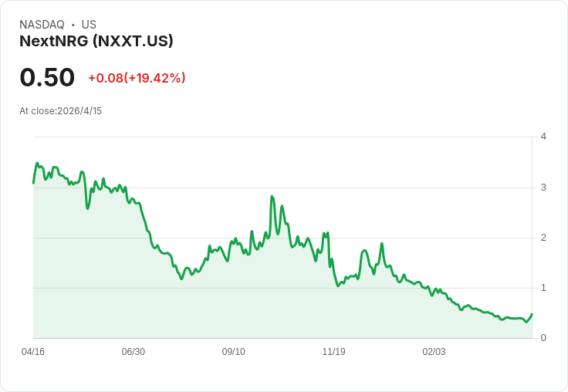Click the 09/10 date axis label
Image resolution: width=568 pixels, height=392 pixels.
[x=233, y=351]
